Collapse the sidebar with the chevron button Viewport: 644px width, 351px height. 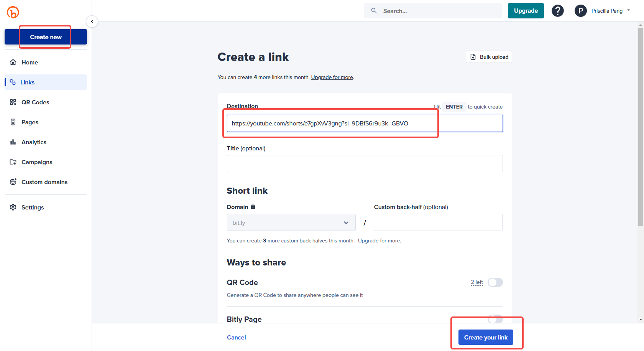(x=92, y=21)
